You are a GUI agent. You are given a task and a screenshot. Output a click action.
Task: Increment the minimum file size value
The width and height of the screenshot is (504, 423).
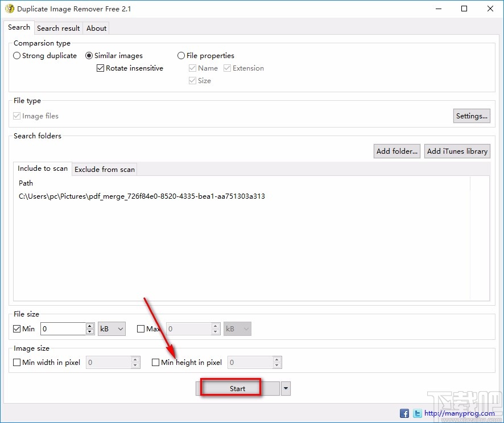(x=89, y=326)
